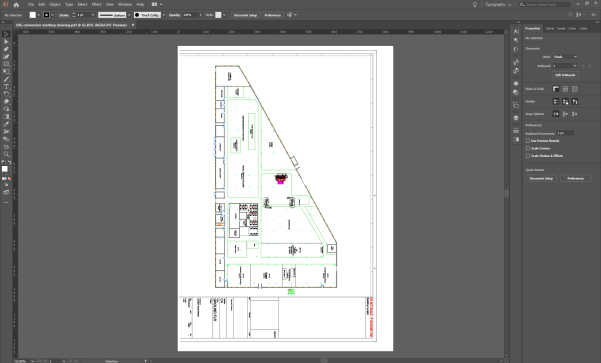Image resolution: width=601 pixels, height=363 pixels.
Task: Select the Zoom magnifier tool
Action: 6,154
